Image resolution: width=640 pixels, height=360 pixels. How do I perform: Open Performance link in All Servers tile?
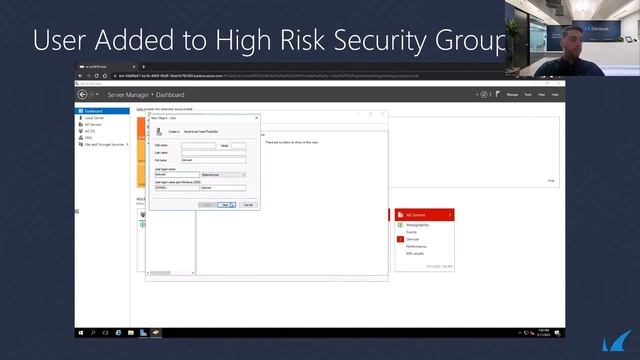(416, 247)
